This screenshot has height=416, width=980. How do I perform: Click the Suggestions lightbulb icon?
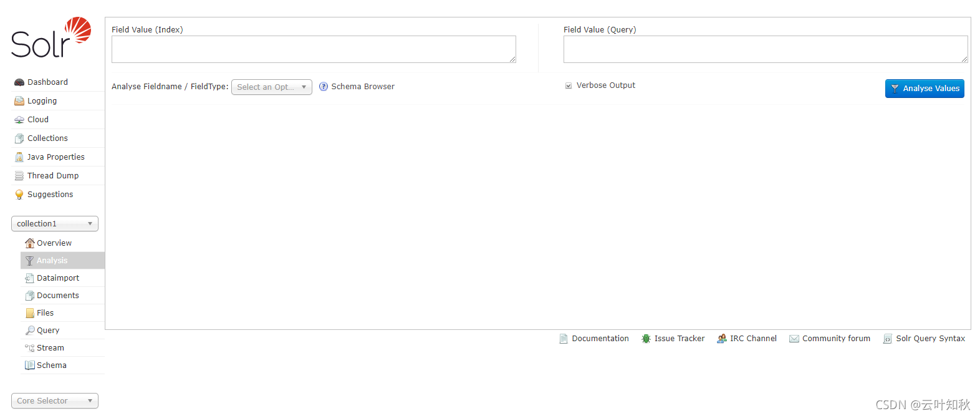pos(19,195)
